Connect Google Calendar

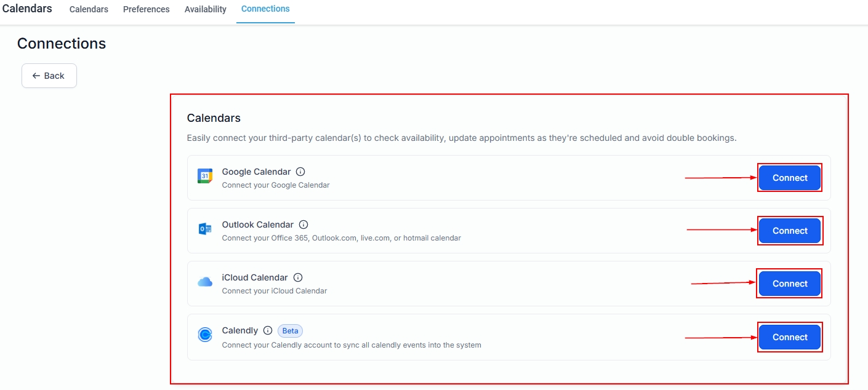click(x=790, y=178)
